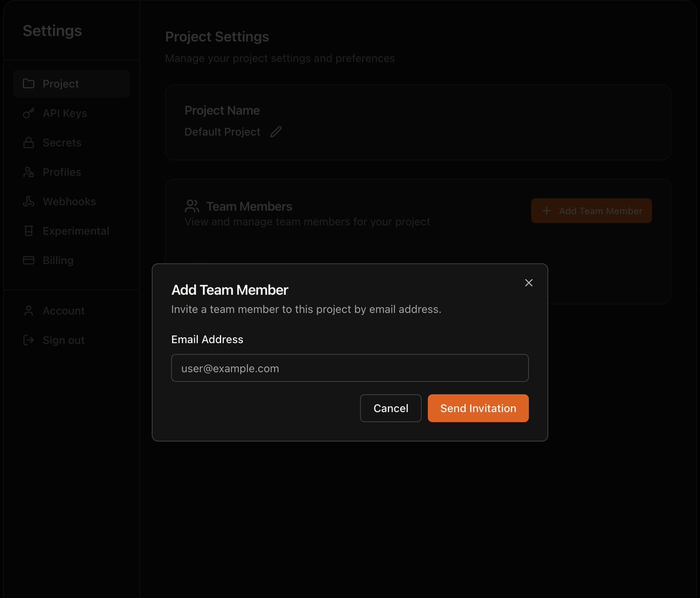This screenshot has height=598, width=700.
Task: Edit project name using the pencil icon
Action: coord(276,132)
